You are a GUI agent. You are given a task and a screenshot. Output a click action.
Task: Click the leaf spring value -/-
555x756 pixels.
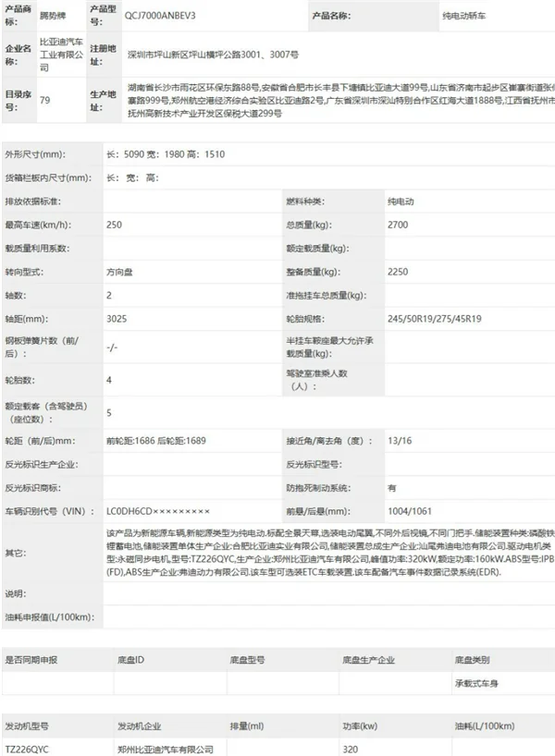pyautogui.click(x=112, y=348)
